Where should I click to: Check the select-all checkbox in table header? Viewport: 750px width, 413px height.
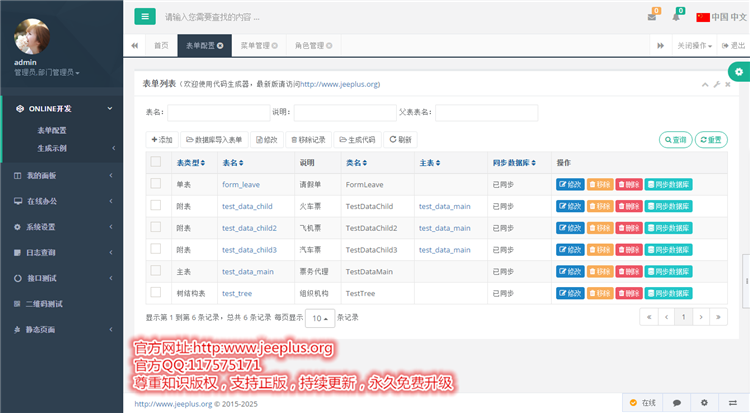[x=155, y=162]
